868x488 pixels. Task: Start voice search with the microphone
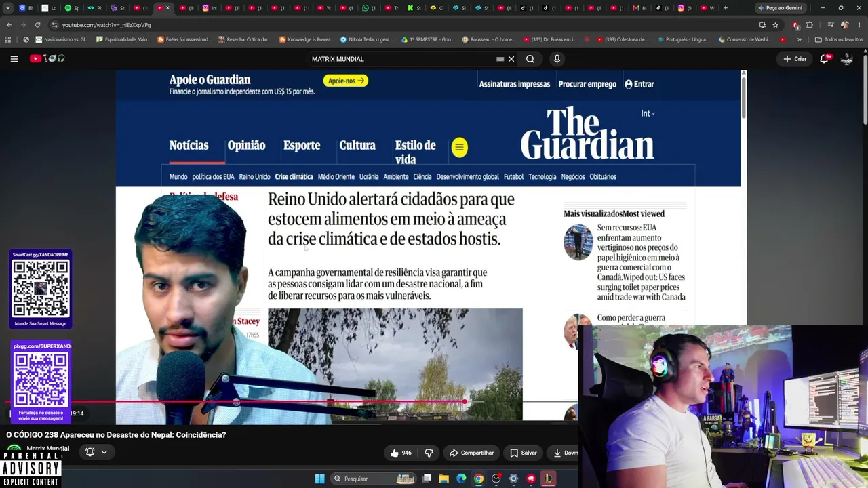[557, 59]
